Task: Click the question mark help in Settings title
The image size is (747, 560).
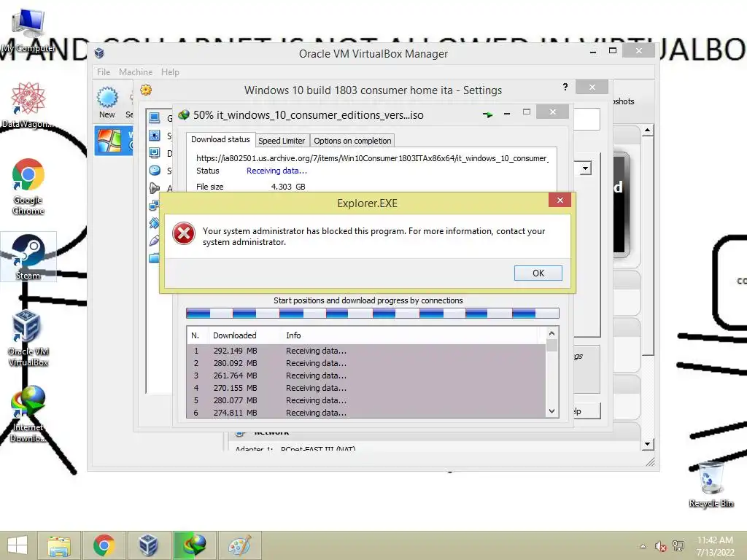Action: 565,87
